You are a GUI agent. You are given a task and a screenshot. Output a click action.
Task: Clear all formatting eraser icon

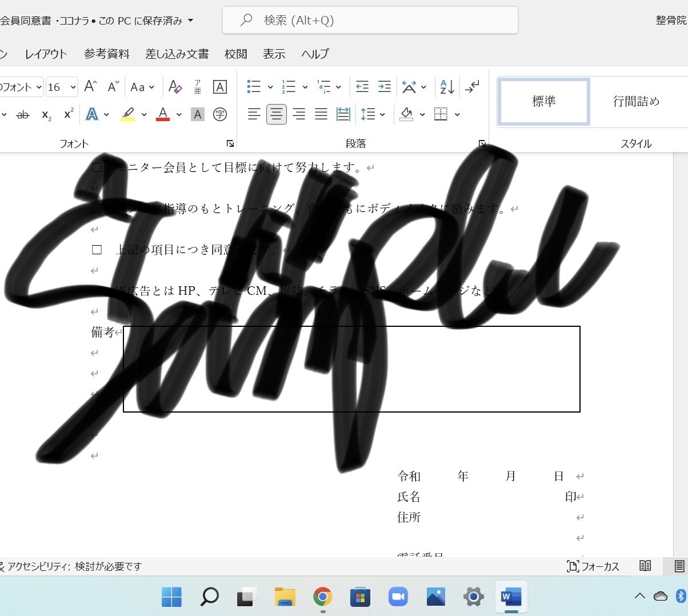pos(175,87)
